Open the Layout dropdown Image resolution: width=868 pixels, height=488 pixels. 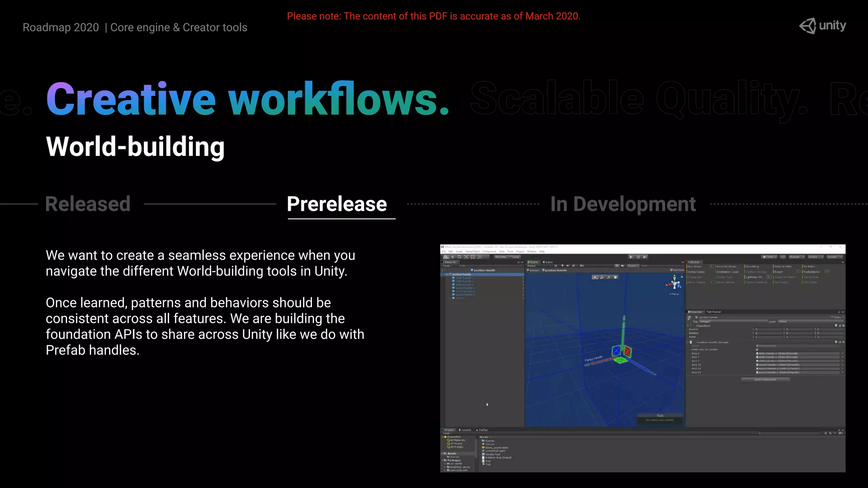tap(835, 257)
